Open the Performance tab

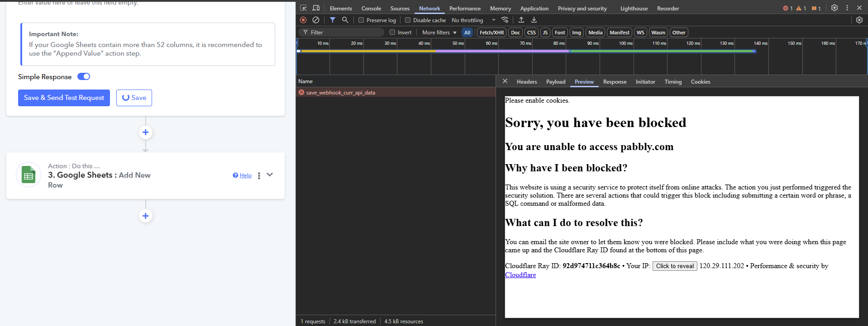[x=465, y=9]
